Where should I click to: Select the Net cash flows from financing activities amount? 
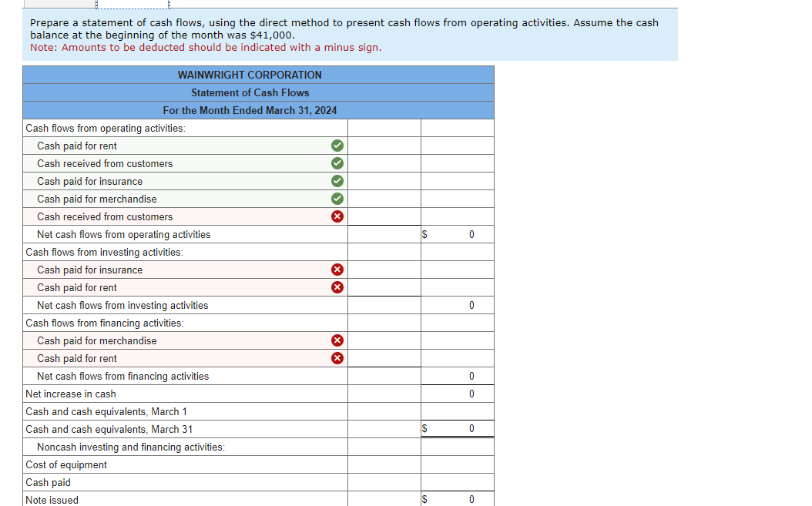pyautogui.click(x=458, y=376)
